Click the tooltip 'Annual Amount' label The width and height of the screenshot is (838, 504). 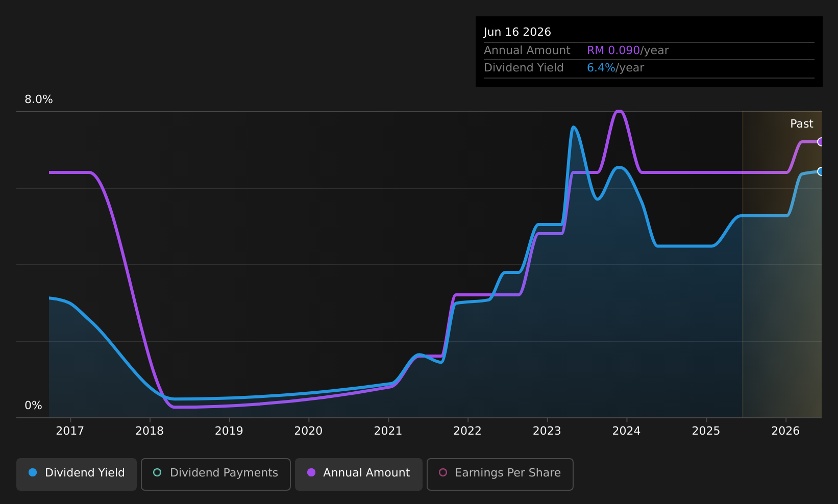click(x=527, y=51)
